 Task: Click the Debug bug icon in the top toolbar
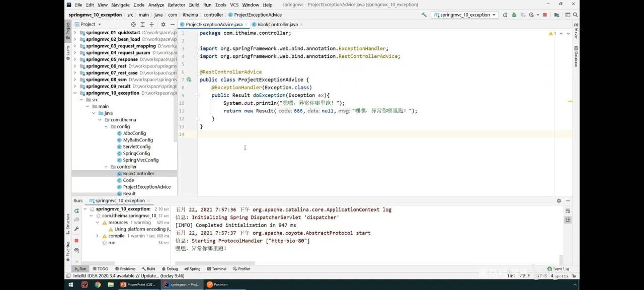coord(514,15)
